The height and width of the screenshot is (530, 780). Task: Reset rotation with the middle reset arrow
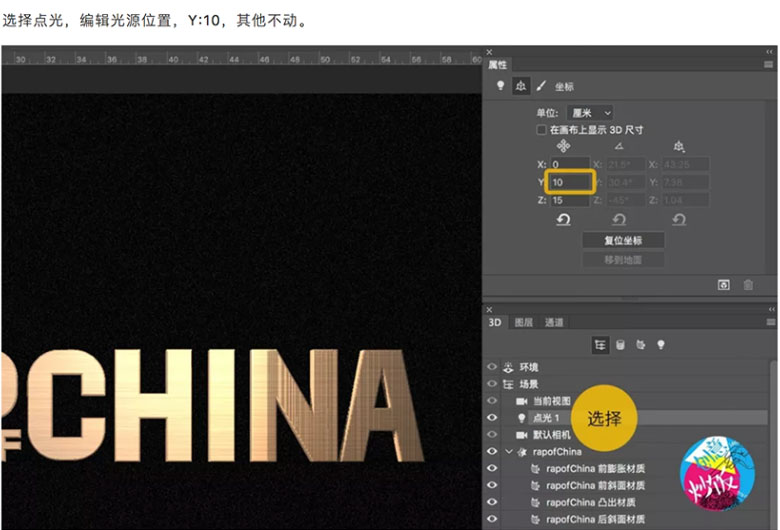pyautogui.click(x=618, y=219)
